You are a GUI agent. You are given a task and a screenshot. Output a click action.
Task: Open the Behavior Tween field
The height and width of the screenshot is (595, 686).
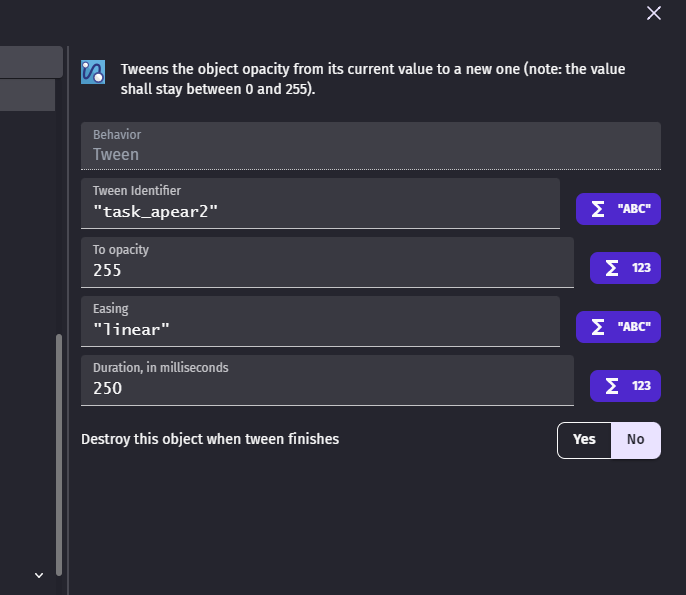[371, 146]
